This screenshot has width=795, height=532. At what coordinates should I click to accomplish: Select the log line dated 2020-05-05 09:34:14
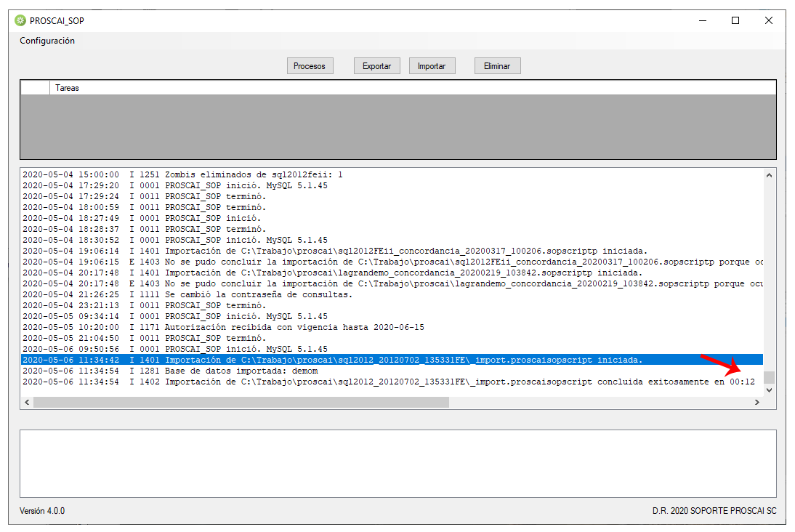(392, 316)
